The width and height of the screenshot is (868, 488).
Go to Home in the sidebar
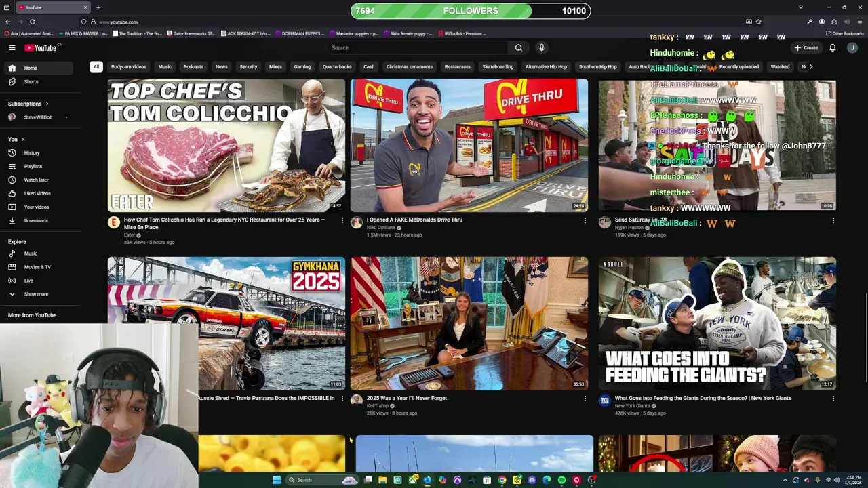pyautogui.click(x=39, y=68)
